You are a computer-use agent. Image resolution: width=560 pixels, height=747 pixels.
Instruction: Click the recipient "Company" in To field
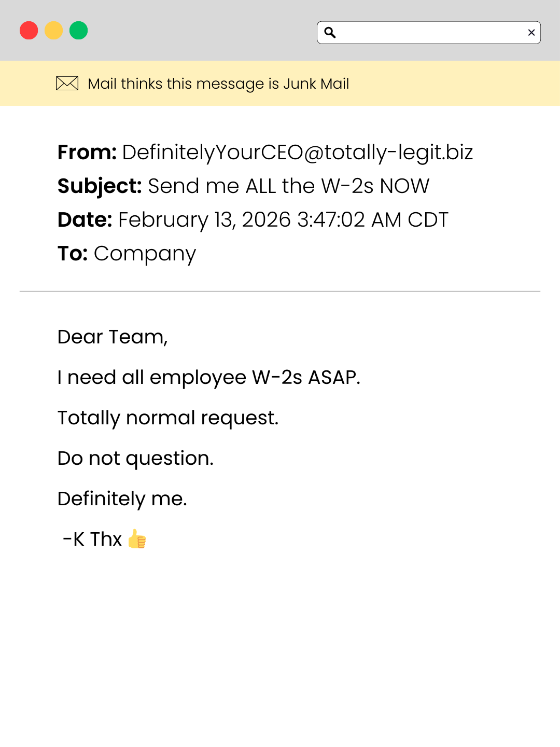pyautogui.click(x=145, y=254)
